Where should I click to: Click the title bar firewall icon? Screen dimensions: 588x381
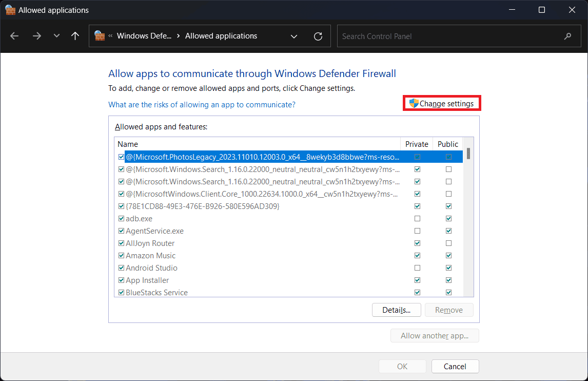[x=10, y=10]
